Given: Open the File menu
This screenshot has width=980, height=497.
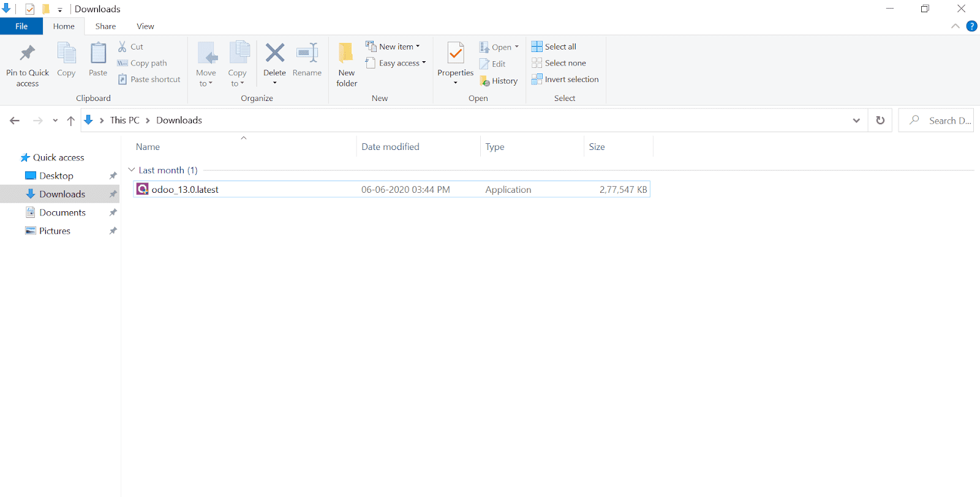Looking at the screenshot, I should click(21, 26).
